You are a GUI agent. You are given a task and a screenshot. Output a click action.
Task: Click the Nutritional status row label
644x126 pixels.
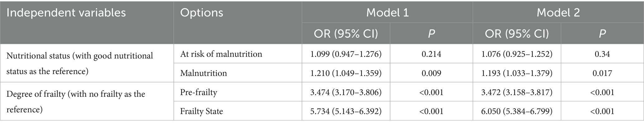80,63
